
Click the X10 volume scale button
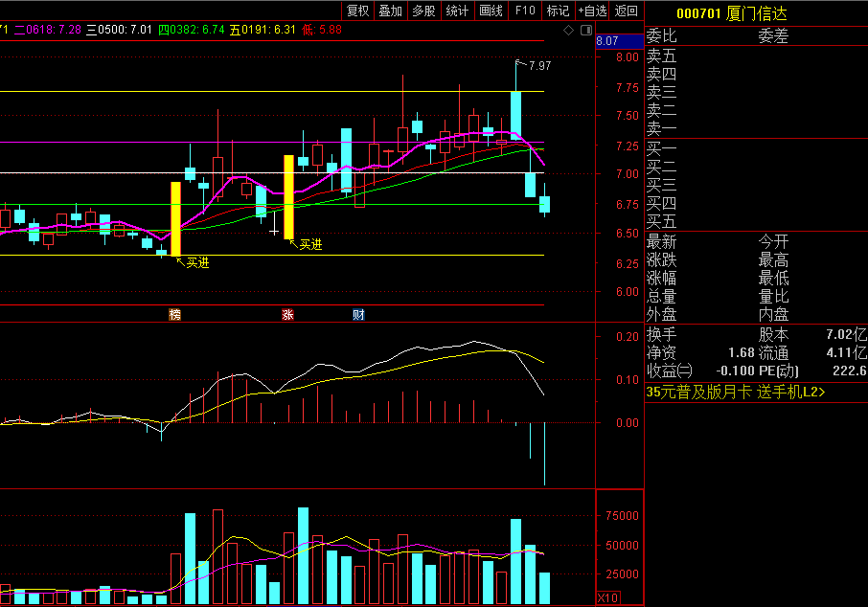(x=607, y=597)
